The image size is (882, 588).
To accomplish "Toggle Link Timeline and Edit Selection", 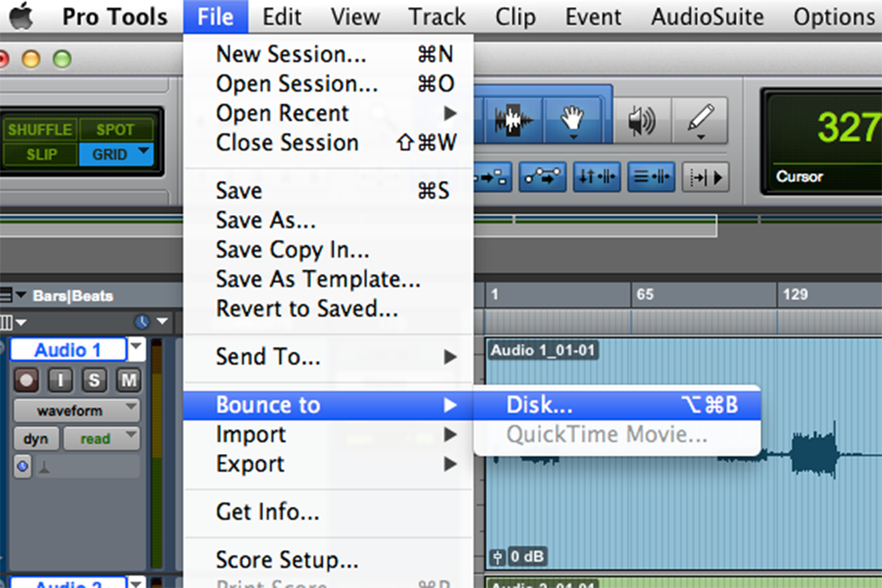I will click(x=596, y=178).
